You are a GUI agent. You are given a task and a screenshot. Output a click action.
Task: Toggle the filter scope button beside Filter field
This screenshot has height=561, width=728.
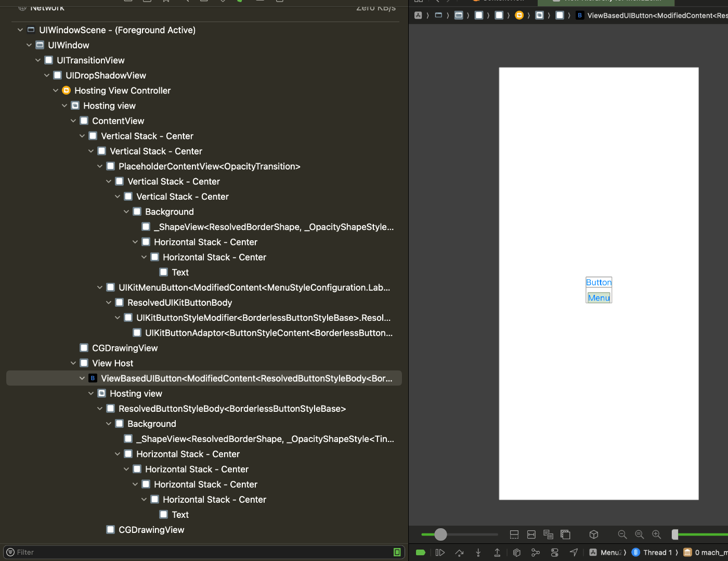(x=397, y=552)
